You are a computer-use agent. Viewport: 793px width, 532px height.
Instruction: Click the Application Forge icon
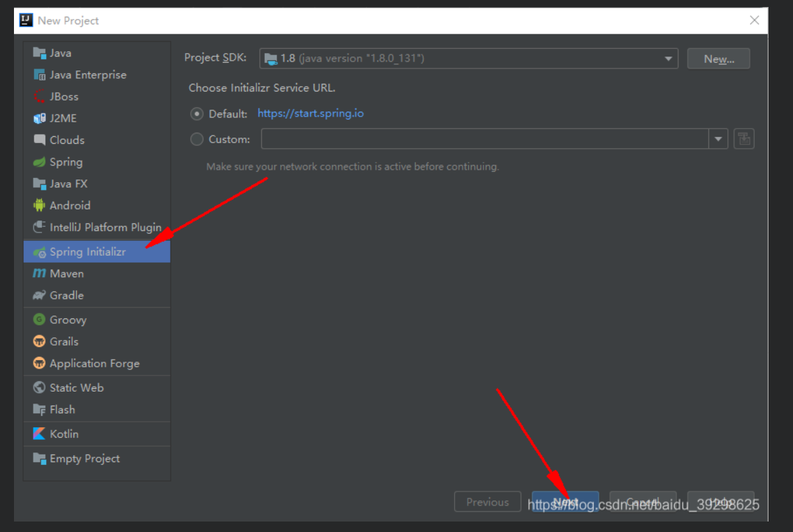39,363
